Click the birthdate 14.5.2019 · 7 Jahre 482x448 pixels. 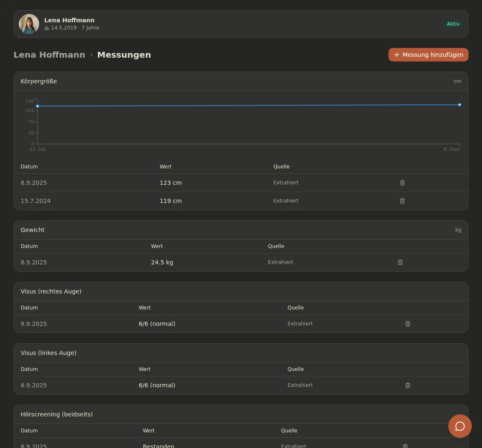click(x=75, y=28)
